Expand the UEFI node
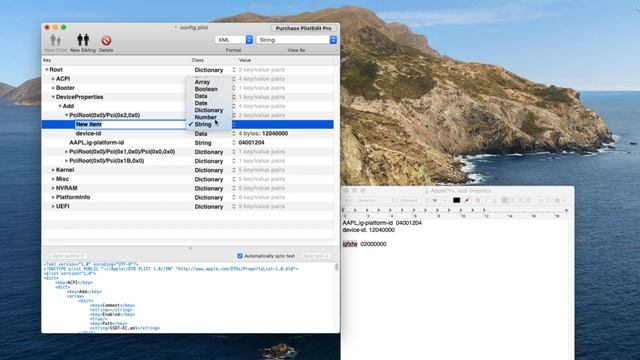The width and height of the screenshot is (640, 360). 53,207
